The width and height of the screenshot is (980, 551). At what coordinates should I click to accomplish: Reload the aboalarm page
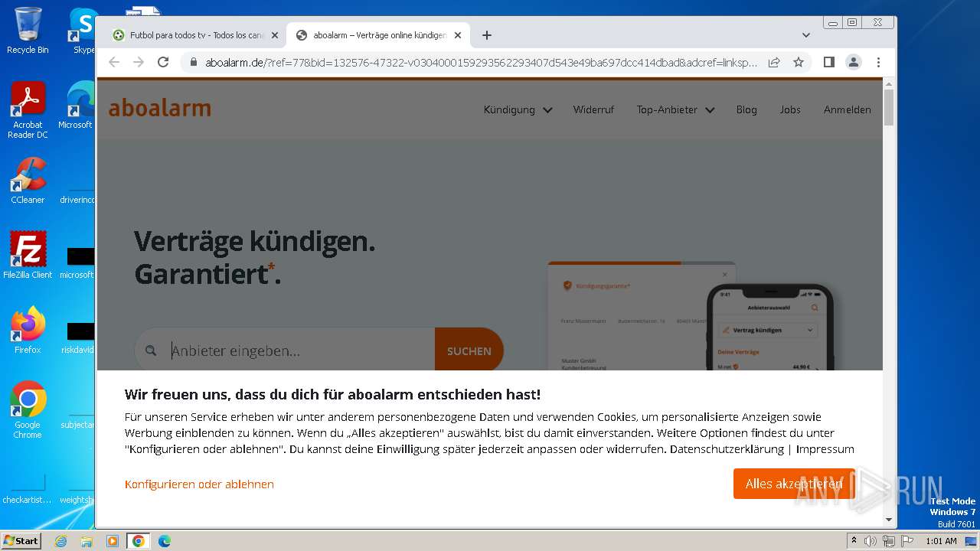163,62
